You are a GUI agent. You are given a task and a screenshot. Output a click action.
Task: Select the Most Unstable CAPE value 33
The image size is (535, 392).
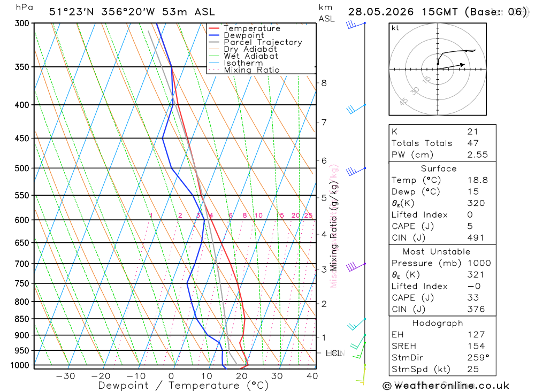click(x=473, y=298)
